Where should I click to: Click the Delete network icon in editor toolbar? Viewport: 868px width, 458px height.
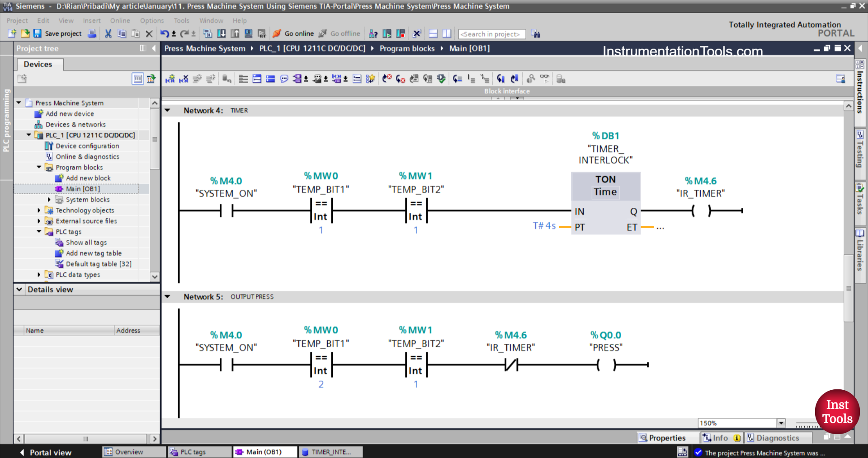click(x=184, y=79)
